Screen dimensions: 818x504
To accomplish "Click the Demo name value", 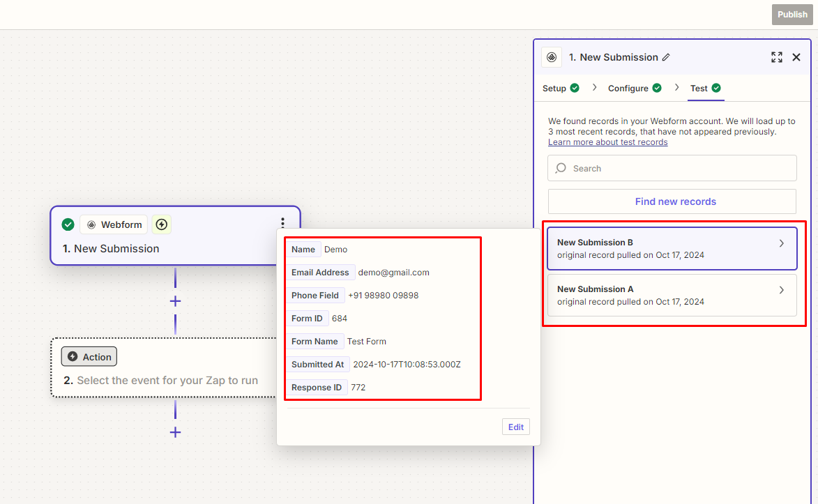I will coord(336,250).
